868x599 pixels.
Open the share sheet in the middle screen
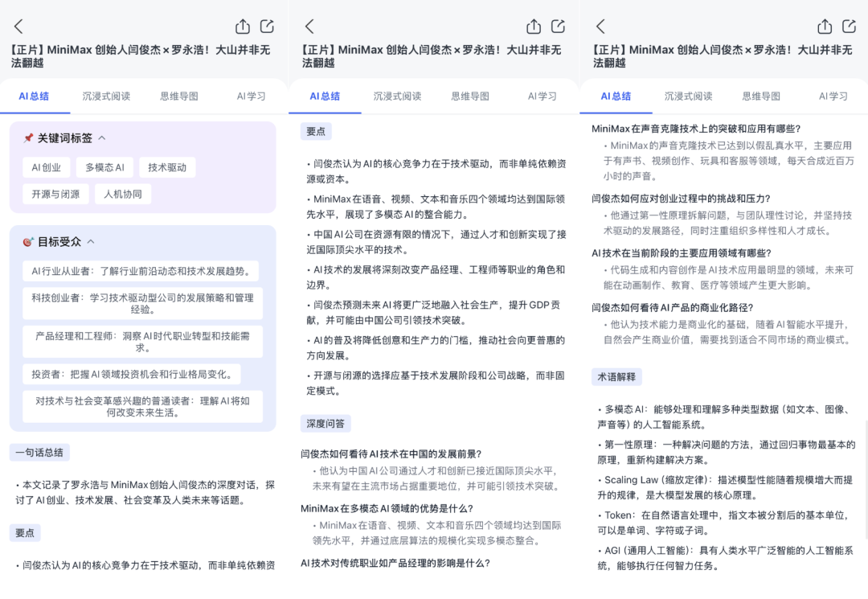click(534, 27)
